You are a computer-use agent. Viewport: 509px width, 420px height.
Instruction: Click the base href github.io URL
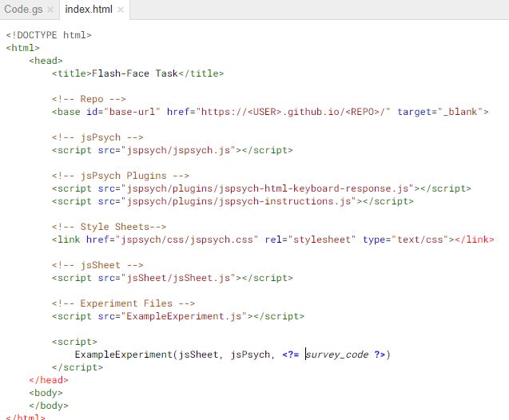point(296,112)
